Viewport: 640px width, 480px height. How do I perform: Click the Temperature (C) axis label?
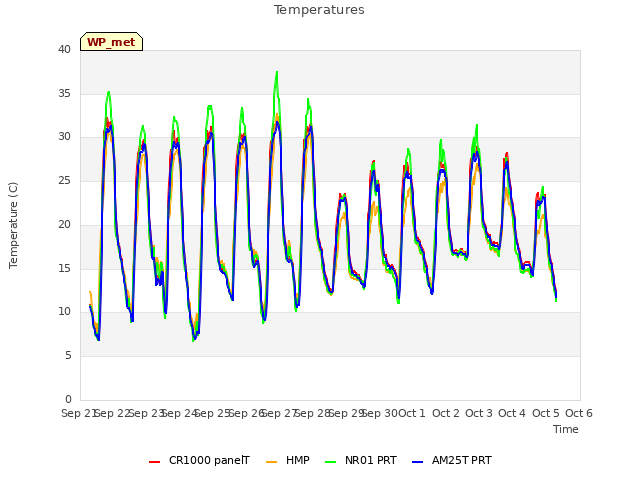click(x=13, y=225)
